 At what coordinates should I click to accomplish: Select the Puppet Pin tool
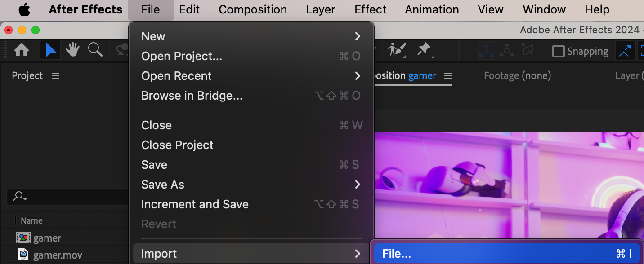pos(424,50)
